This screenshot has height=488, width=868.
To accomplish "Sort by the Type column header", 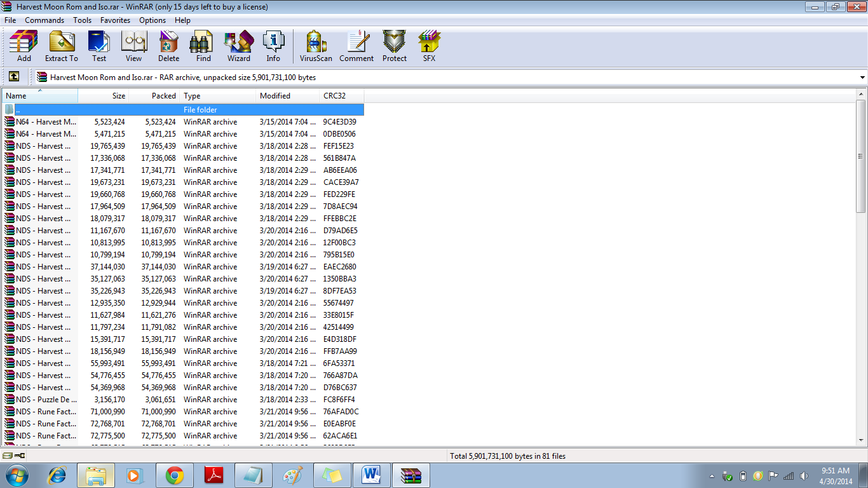I will 218,96.
